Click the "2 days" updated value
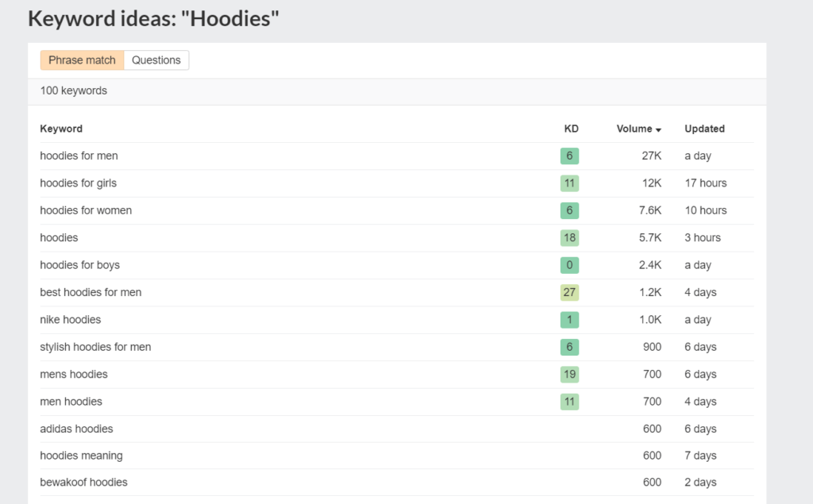 click(700, 483)
